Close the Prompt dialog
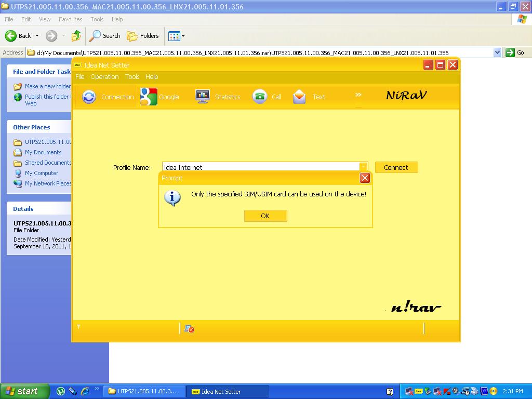This screenshot has height=399, width=532. [x=365, y=178]
